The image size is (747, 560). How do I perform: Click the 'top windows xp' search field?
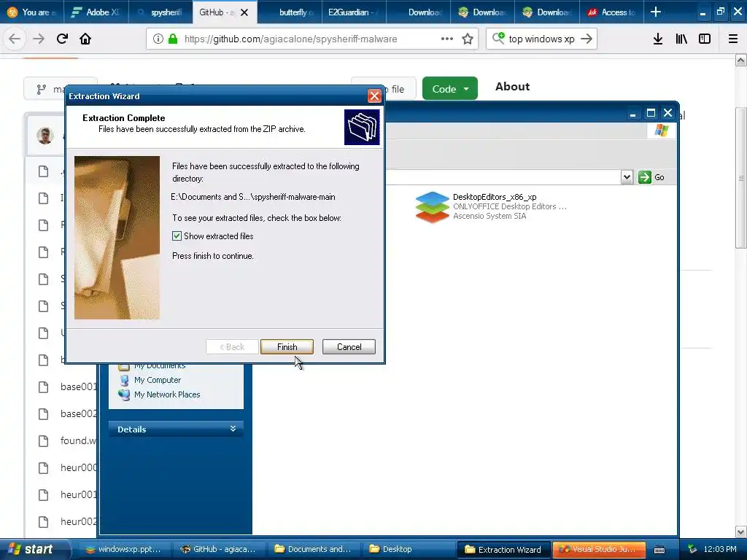tap(541, 39)
